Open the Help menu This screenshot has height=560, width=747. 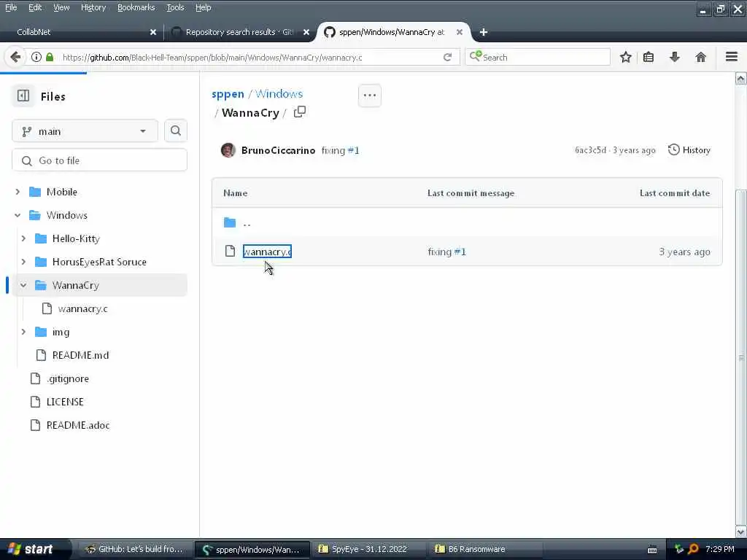[203, 7]
